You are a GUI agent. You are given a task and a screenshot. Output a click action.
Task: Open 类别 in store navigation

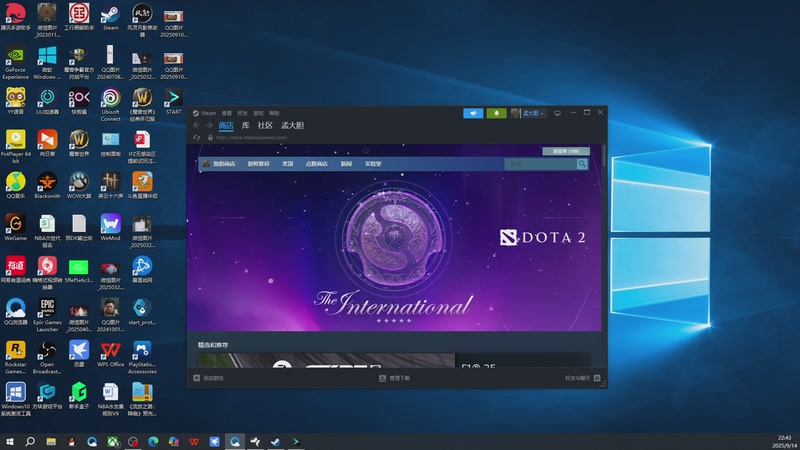tap(288, 164)
